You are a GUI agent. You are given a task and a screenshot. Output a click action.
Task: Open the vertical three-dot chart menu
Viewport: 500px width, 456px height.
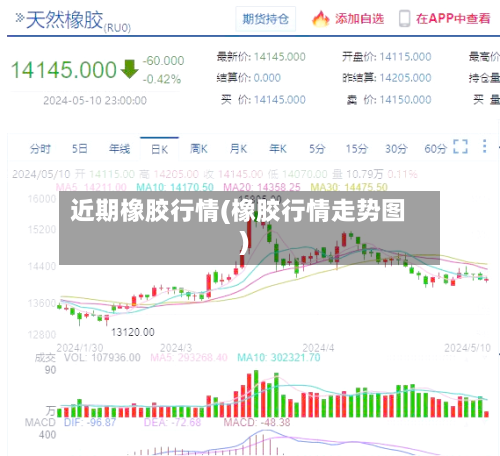[485, 146]
